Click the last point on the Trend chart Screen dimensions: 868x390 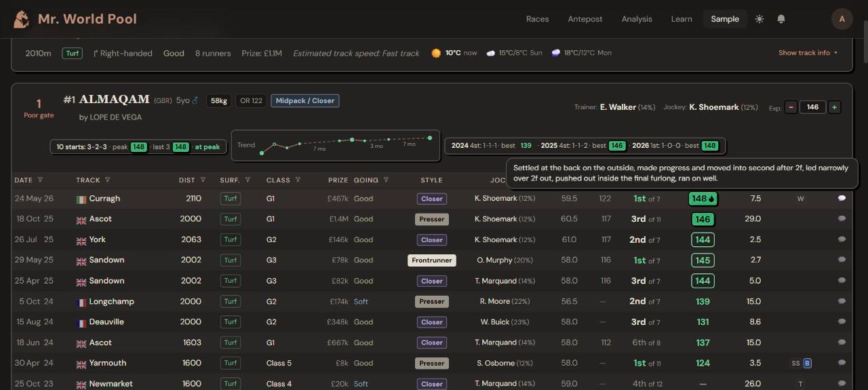point(430,138)
